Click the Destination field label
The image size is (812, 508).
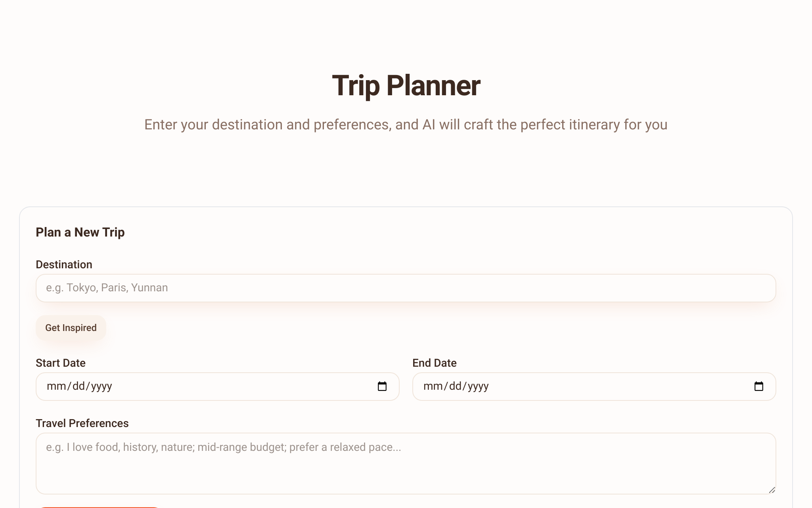(64, 264)
